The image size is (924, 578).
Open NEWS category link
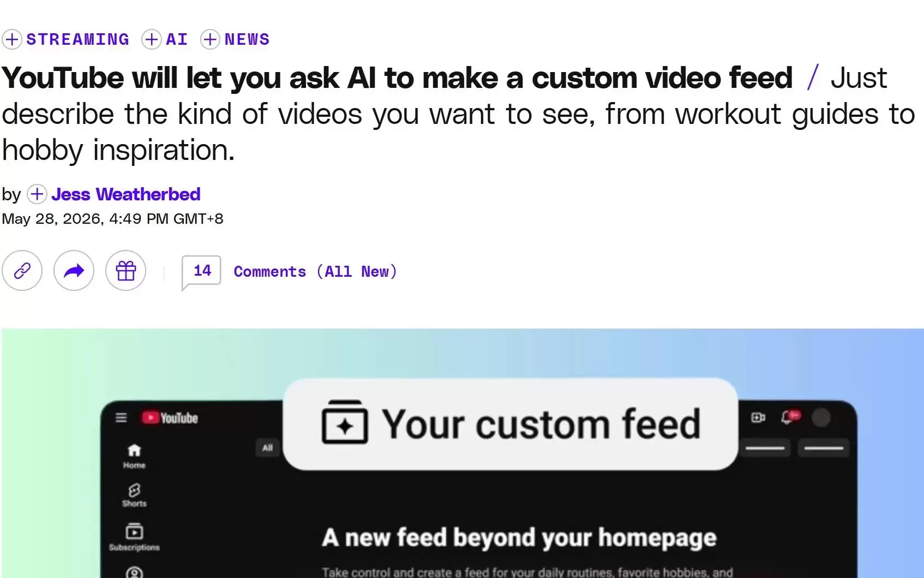[x=247, y=39]
